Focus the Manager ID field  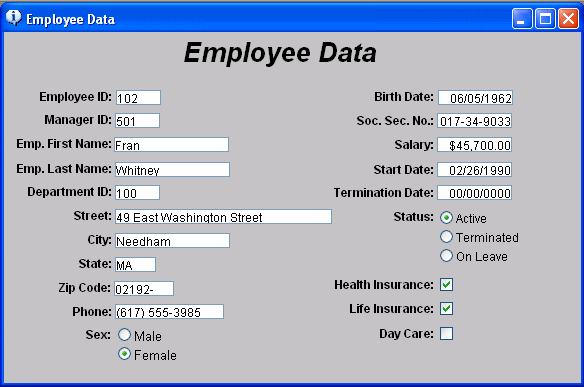tap(137, 121)
